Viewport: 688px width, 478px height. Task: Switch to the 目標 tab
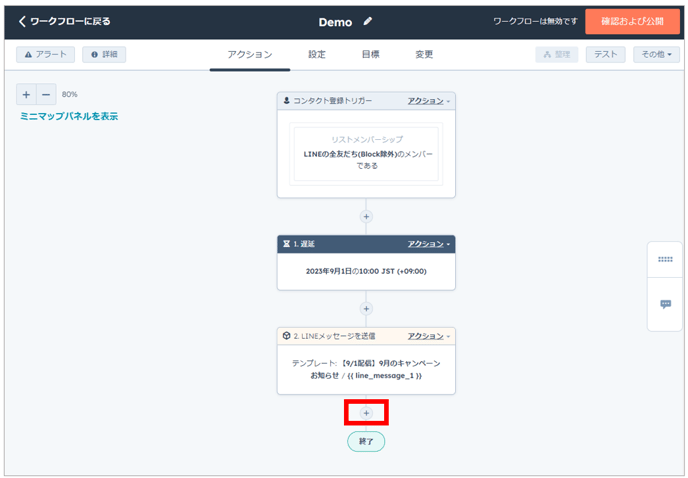370,54
